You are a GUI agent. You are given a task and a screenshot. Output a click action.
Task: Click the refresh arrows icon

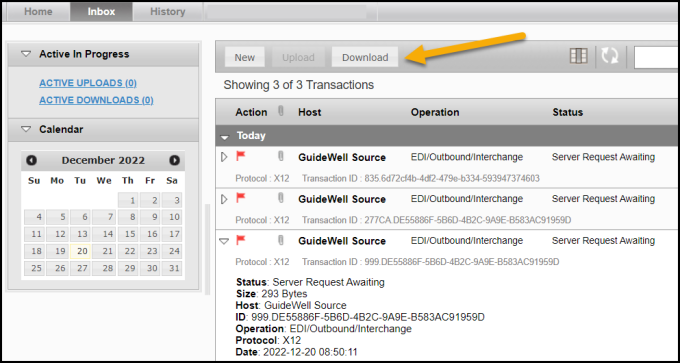pyautogui.click(x=610, y=56)
